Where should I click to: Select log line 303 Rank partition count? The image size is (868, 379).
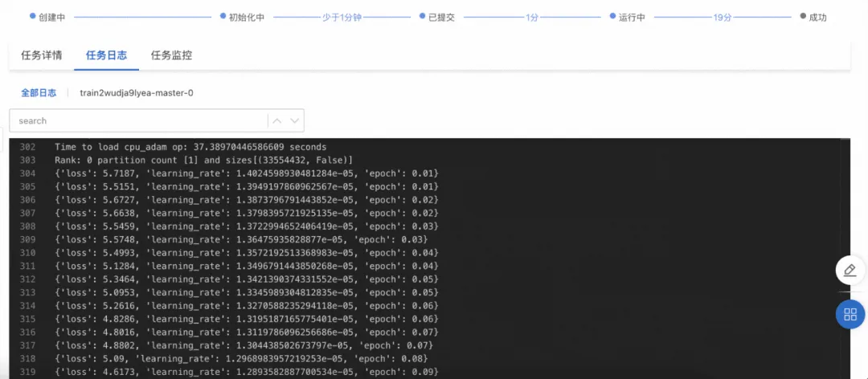(203, 161)
